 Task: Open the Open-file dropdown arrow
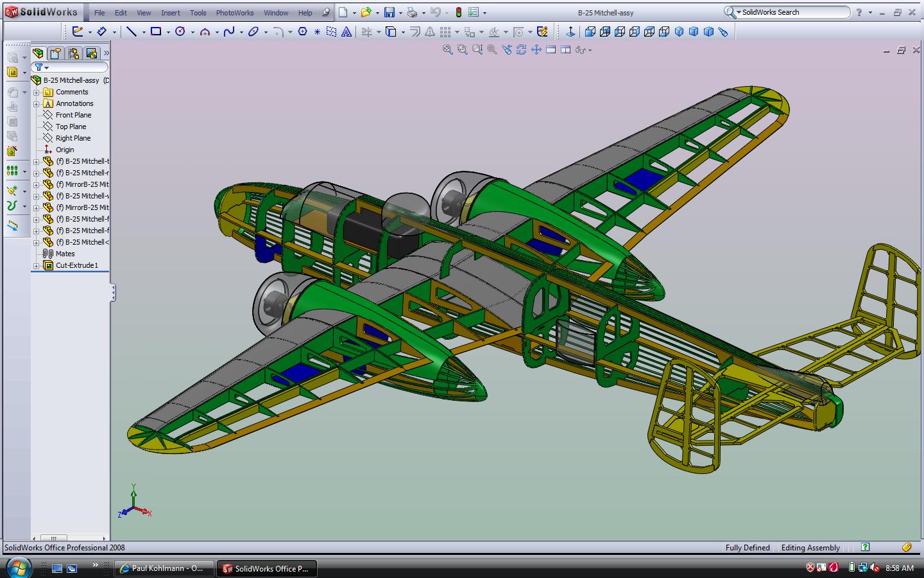pos(377,13)
